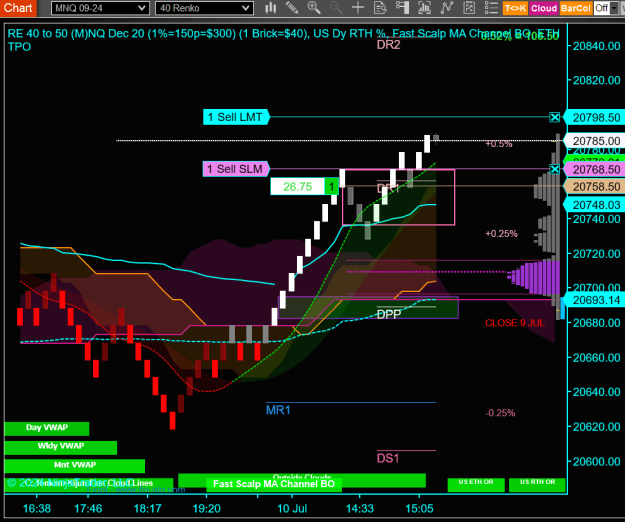This screenshot has width=625, height=522.
Task: Click the DR2 pivot label
Action: point(388,45)
